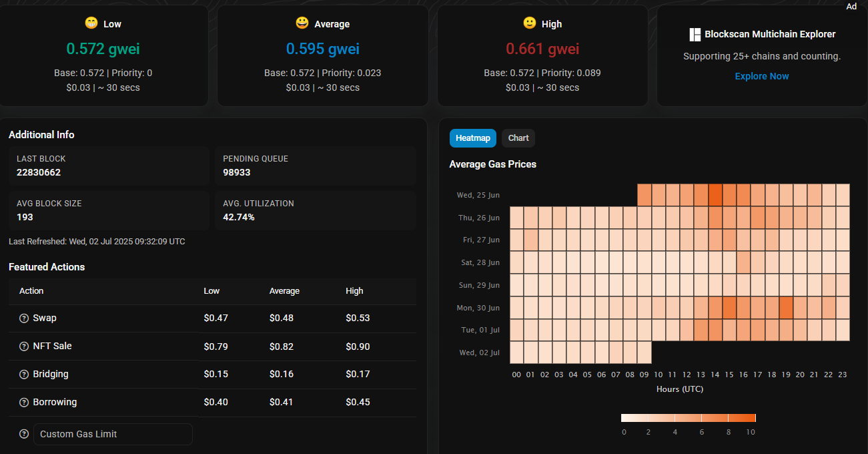Click the Hours (UTC) axis label
868x454 pixels.
[x=680, y=389]
